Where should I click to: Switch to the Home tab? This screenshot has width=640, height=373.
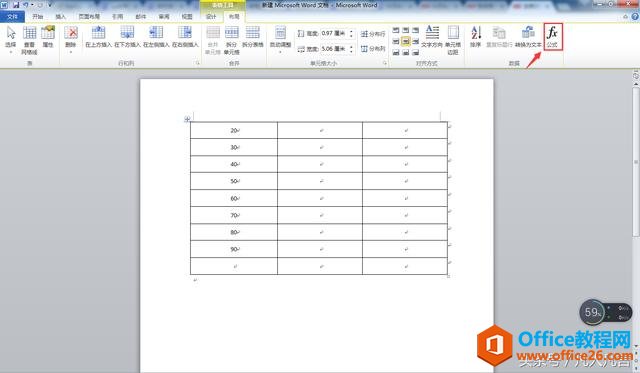(38, 16)
